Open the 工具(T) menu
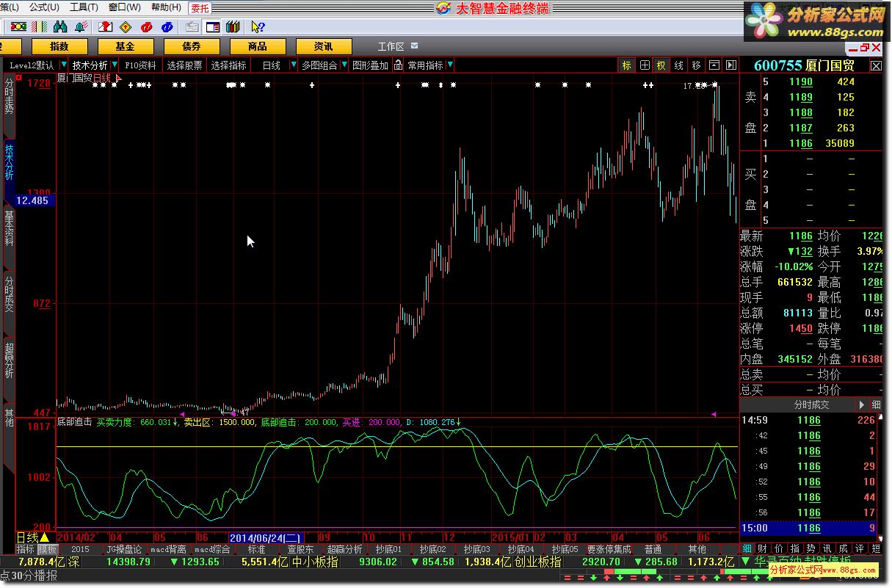892x588 pixels. [x=84, y=7]
